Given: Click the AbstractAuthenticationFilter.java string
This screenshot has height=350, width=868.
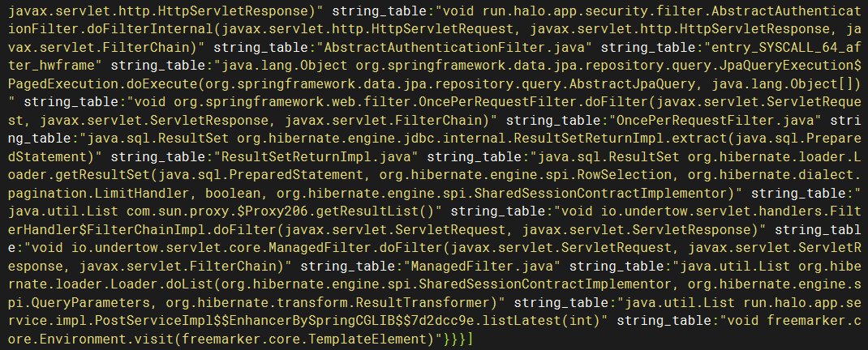Looking at the screenshot, I should pos(456,48).
